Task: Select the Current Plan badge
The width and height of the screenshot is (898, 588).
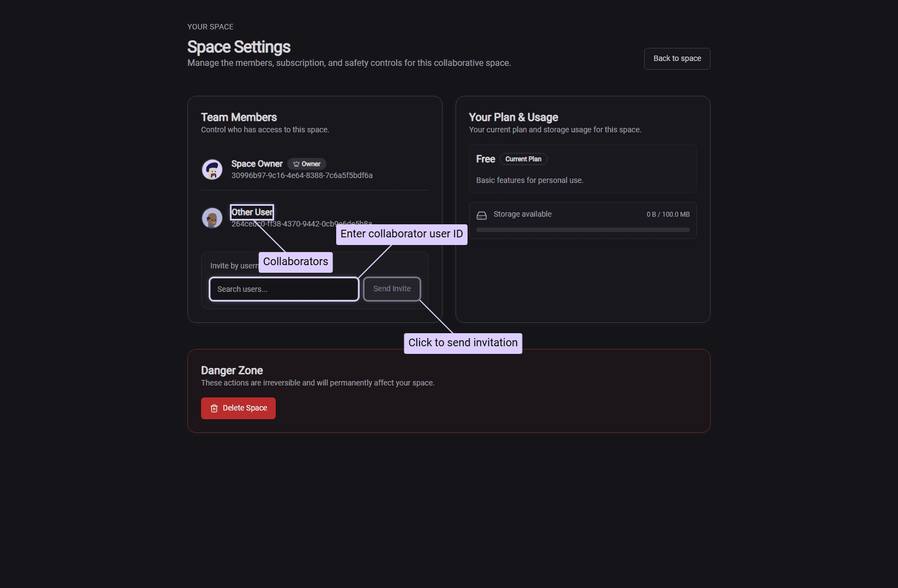Action: [x=523, y=159]
